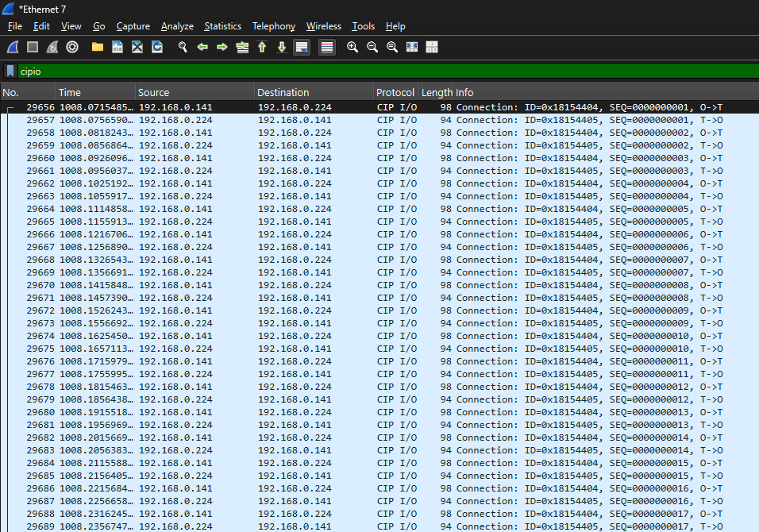This screenshot has height=532, width=759.
Task: Toggle auto-scroll to the latest packet
Action: [302, 47]
